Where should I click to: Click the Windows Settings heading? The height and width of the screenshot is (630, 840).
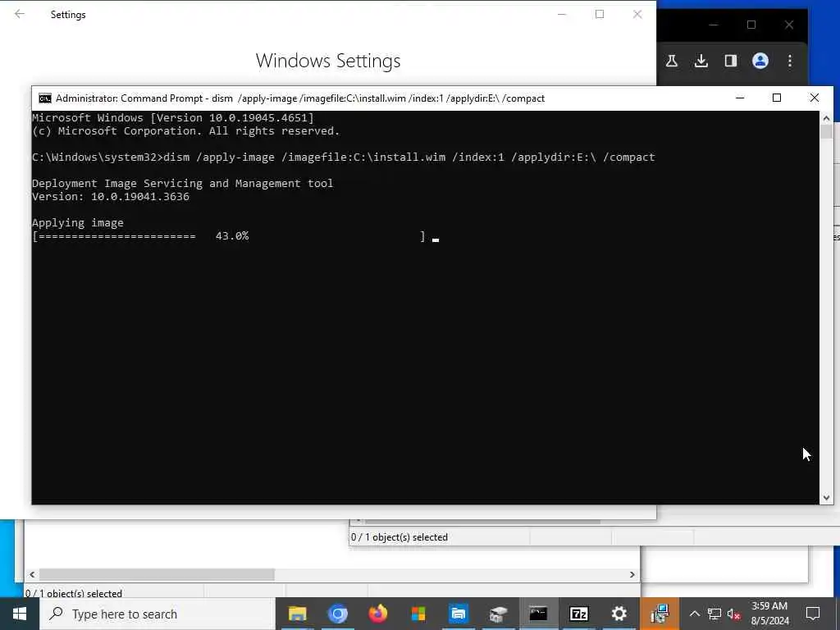328,61
